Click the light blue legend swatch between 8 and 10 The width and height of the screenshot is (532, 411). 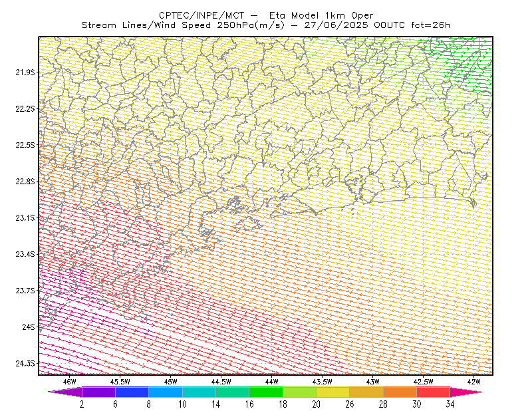[x=166, y=392]
